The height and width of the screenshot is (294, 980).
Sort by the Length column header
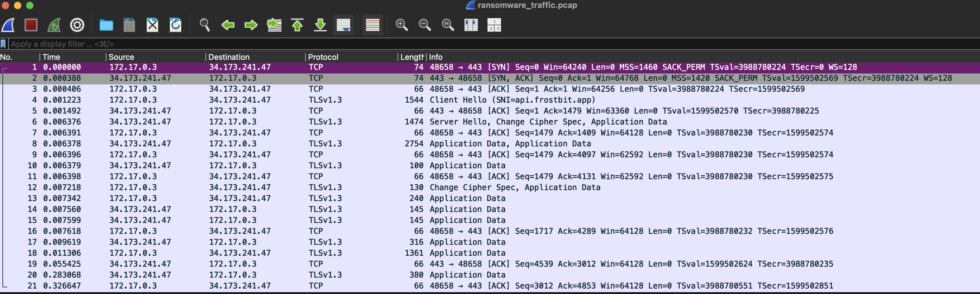click(x=412, y=57)
